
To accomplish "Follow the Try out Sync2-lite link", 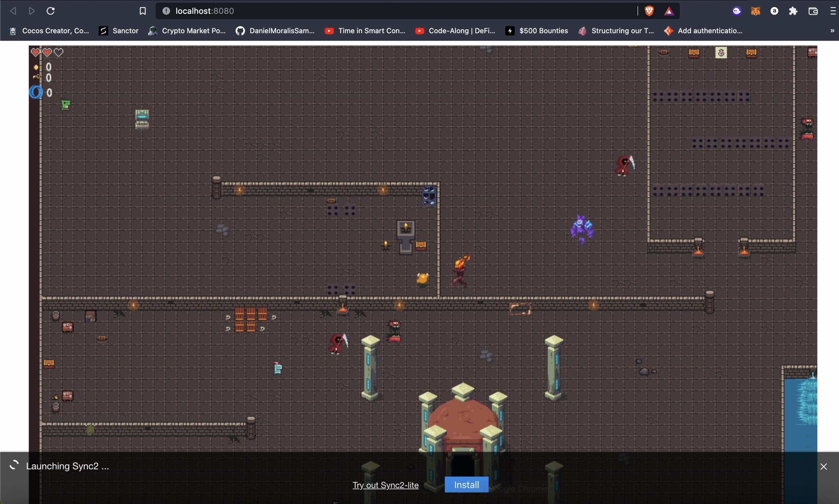I will click(385, 485).
